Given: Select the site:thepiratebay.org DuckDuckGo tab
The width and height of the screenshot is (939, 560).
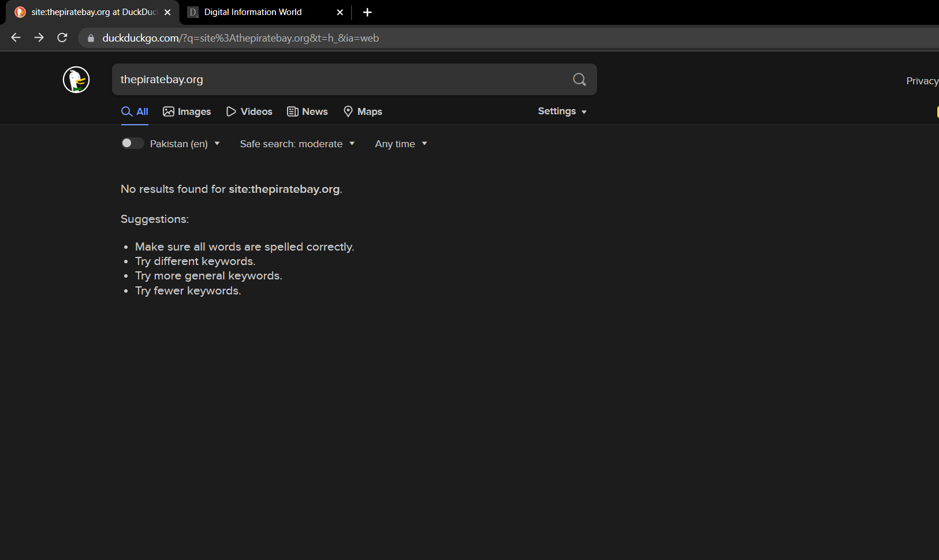Looking at the screenshot, I should [x=92, y=12].
